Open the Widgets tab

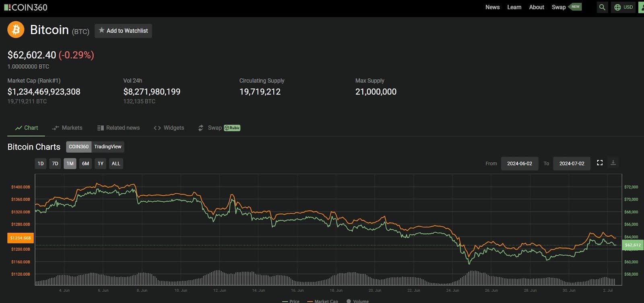(x=169, y=128)
